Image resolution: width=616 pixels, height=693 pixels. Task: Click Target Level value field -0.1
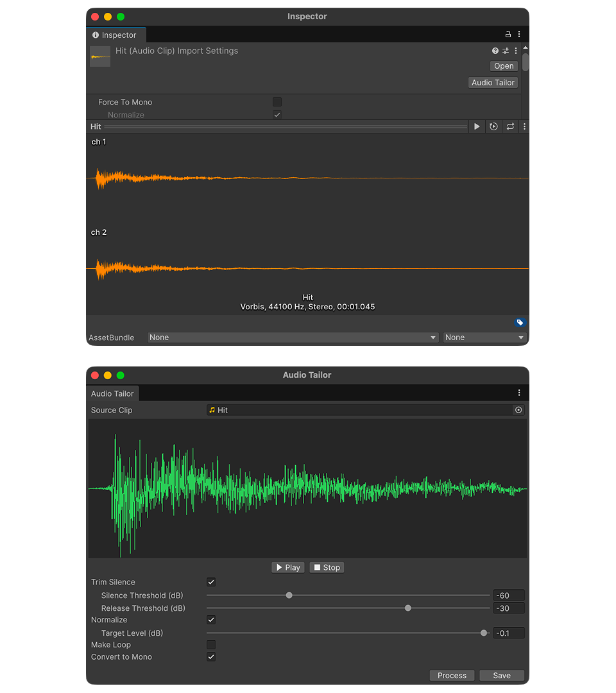click(509, 633)
